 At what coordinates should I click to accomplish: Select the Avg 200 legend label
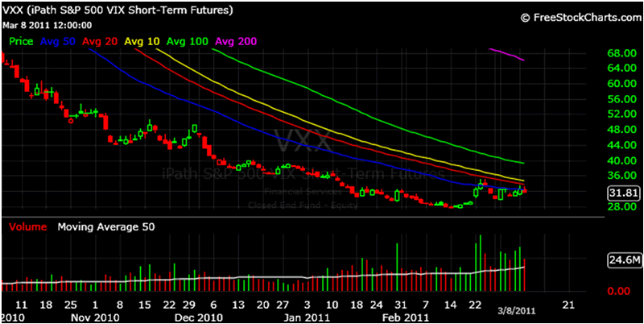pos(237,41)
